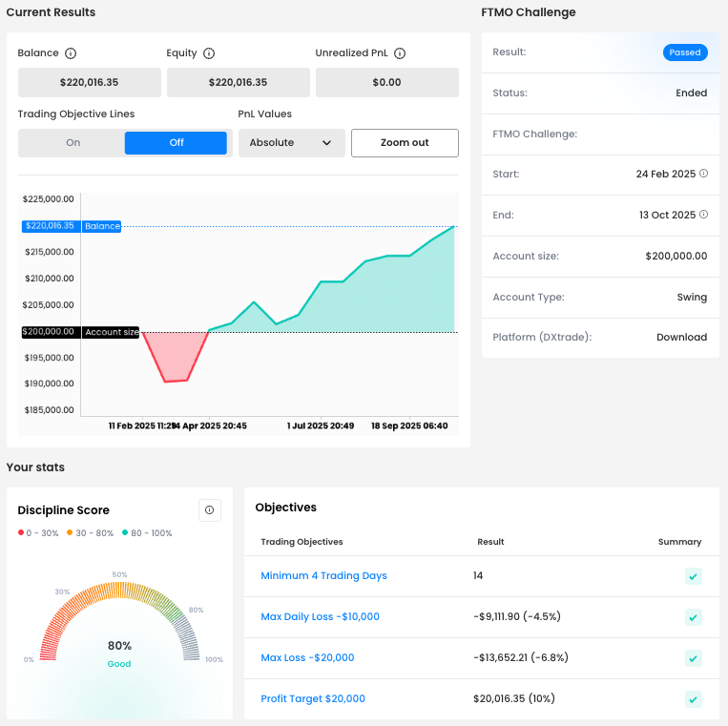Turn Trading Objective Lines On
Viewport: 728px width, 726px height.
click(x=73, y=143)
